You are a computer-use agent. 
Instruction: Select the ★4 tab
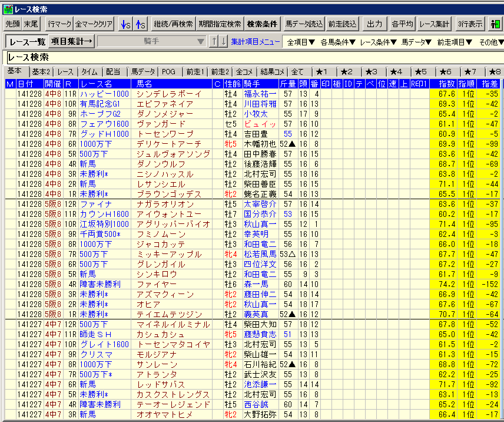tap(396, 72)
